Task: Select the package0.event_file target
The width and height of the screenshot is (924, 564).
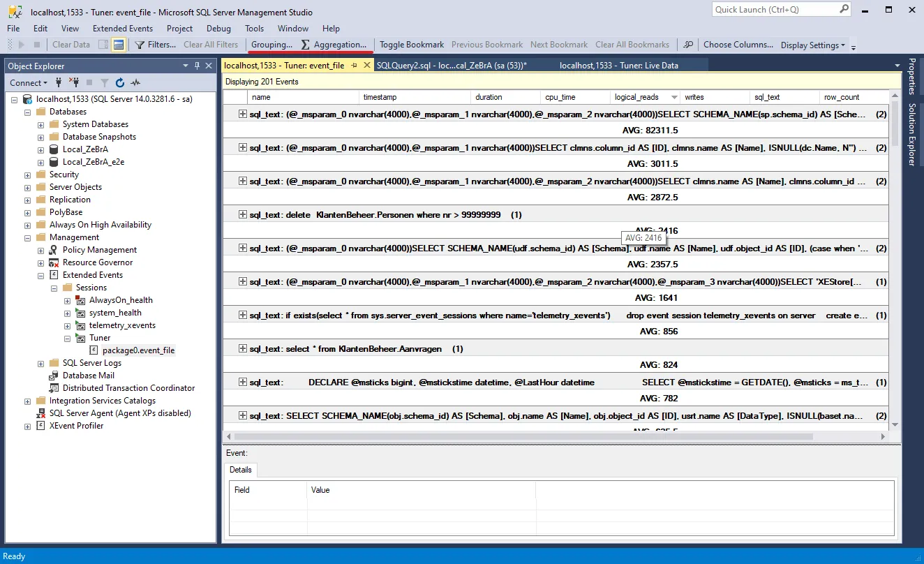Action: pos(138,350)
